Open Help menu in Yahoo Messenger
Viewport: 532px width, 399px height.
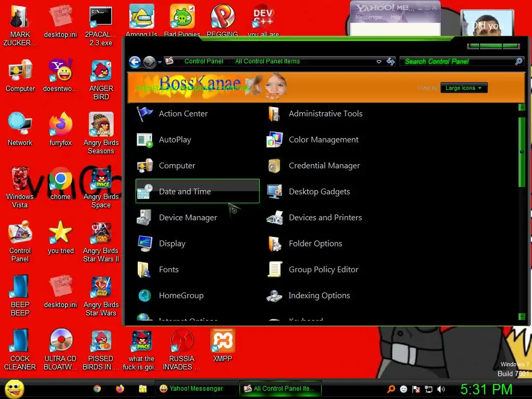point(396,17)
